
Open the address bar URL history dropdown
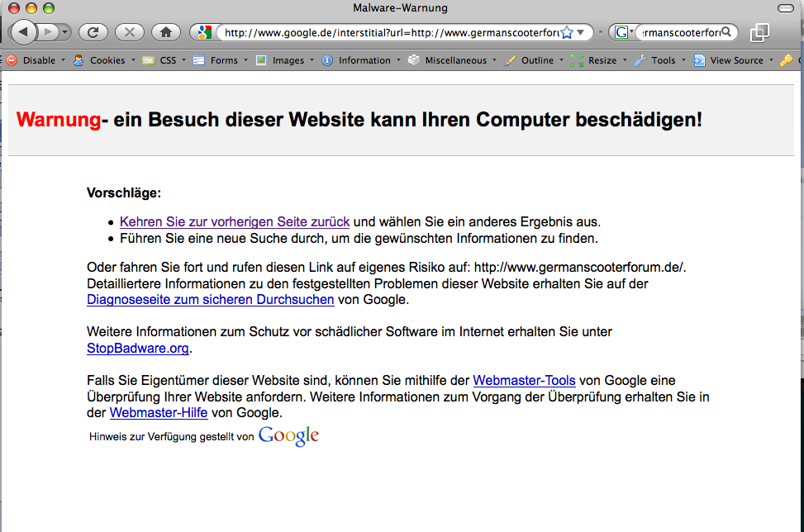point(581,32)
